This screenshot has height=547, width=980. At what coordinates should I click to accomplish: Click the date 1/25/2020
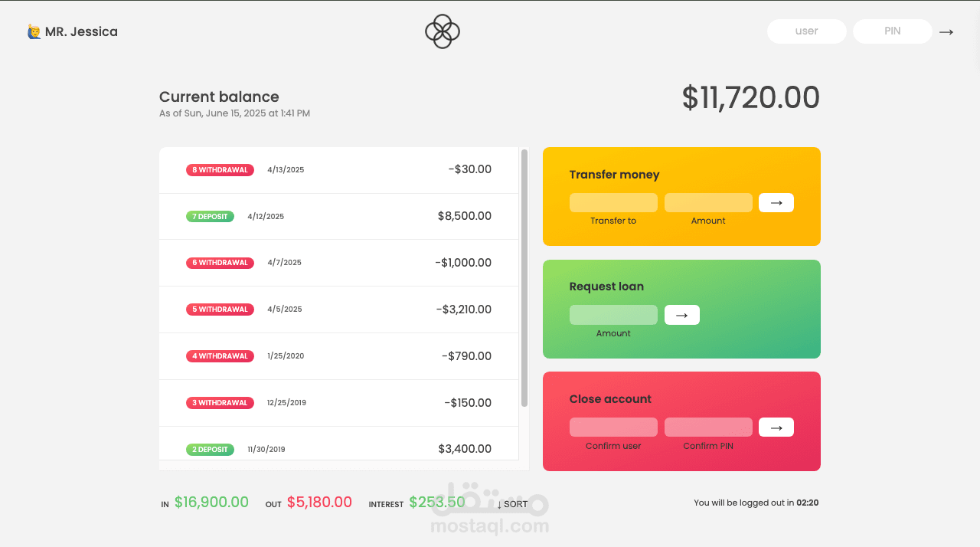(286, 356)
